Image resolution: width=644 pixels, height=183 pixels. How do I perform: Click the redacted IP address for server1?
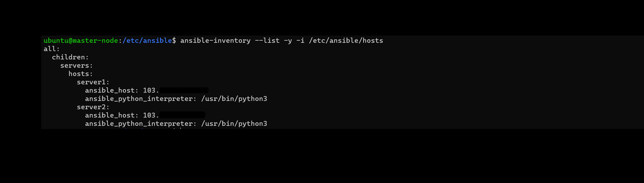pos(184,90)
